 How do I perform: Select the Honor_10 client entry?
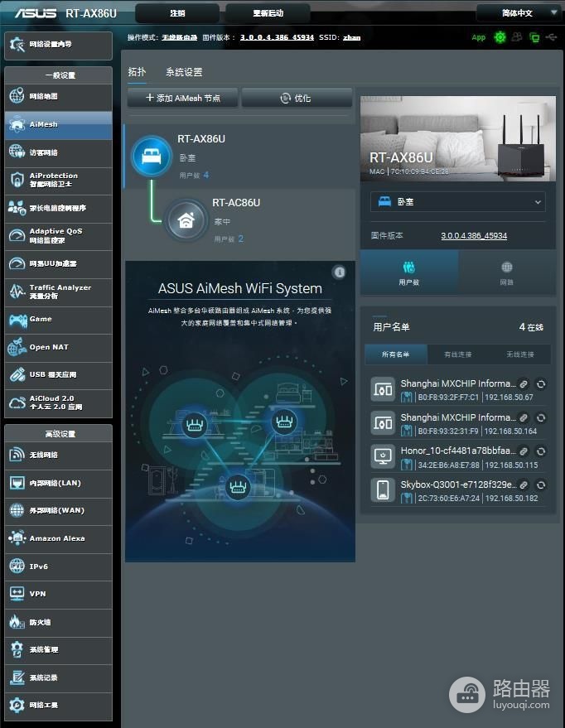[458, 457]
